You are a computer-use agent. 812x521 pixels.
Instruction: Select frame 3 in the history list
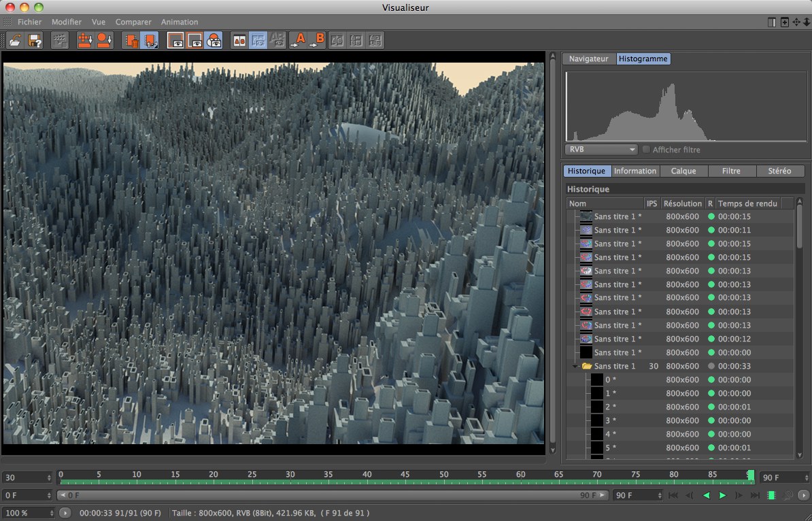[x=611, y=420]
